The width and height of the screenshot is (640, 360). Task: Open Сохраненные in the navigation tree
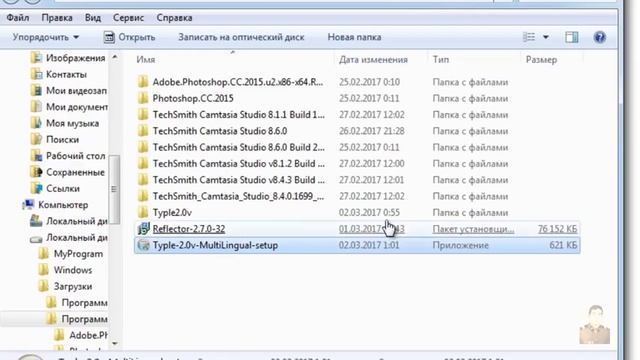(x=76, y=172)
